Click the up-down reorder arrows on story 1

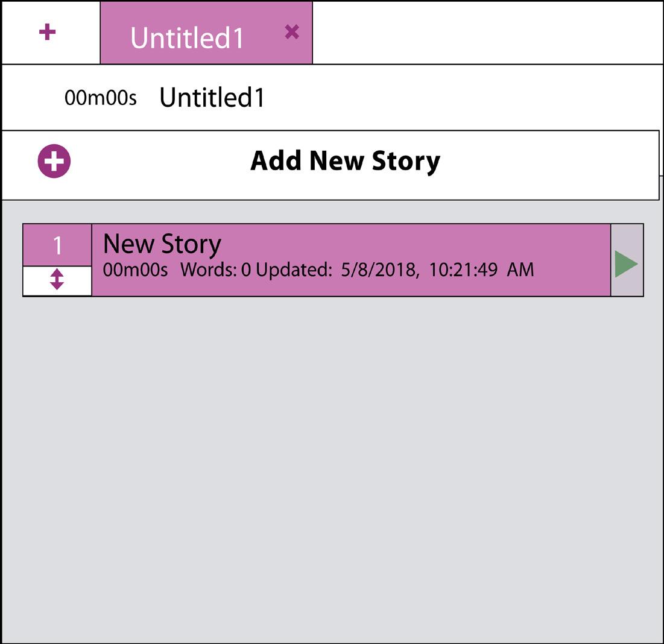coord(57,279)
